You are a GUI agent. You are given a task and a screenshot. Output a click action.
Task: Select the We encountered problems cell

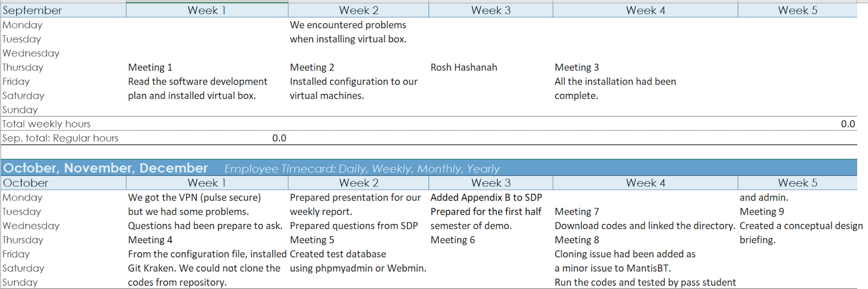click(x=348, y=25)
